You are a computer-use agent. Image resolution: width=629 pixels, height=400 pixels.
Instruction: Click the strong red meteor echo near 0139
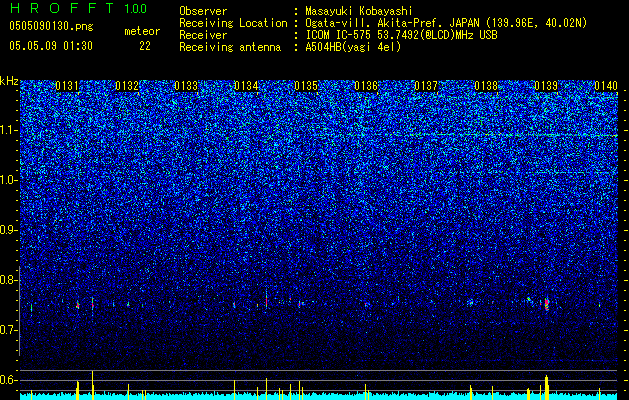(x=546, y=304)
